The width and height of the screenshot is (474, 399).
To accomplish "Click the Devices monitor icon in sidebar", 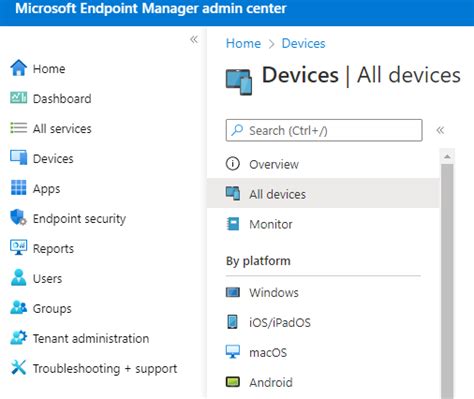I will pyautogui.click(x=19, y=158).
